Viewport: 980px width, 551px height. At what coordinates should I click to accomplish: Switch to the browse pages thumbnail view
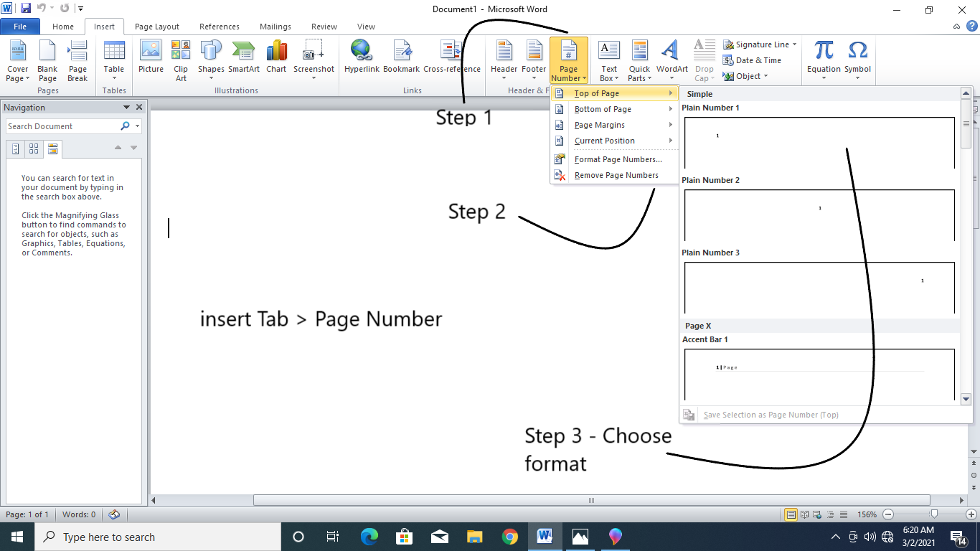click(34, 149)
